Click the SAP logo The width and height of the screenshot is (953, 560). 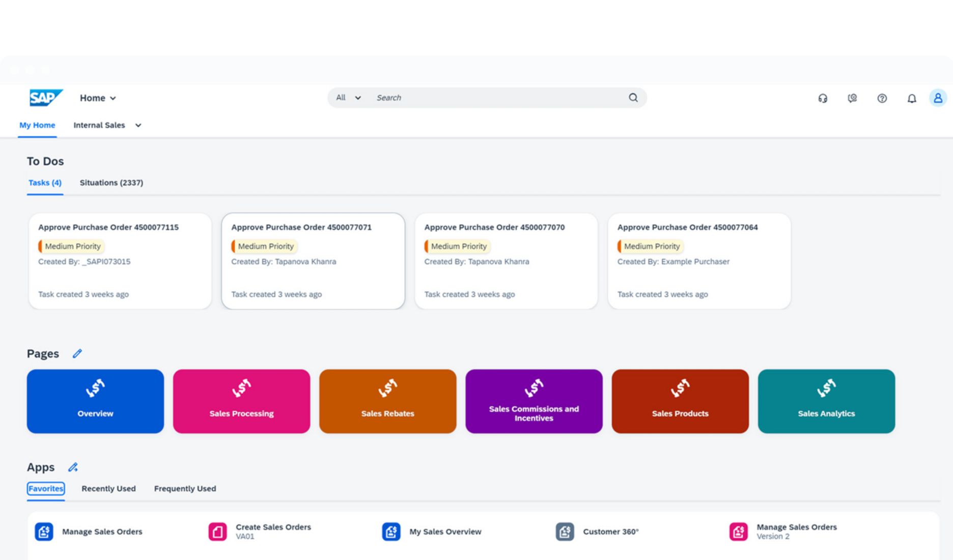click(x=46, y=98)
